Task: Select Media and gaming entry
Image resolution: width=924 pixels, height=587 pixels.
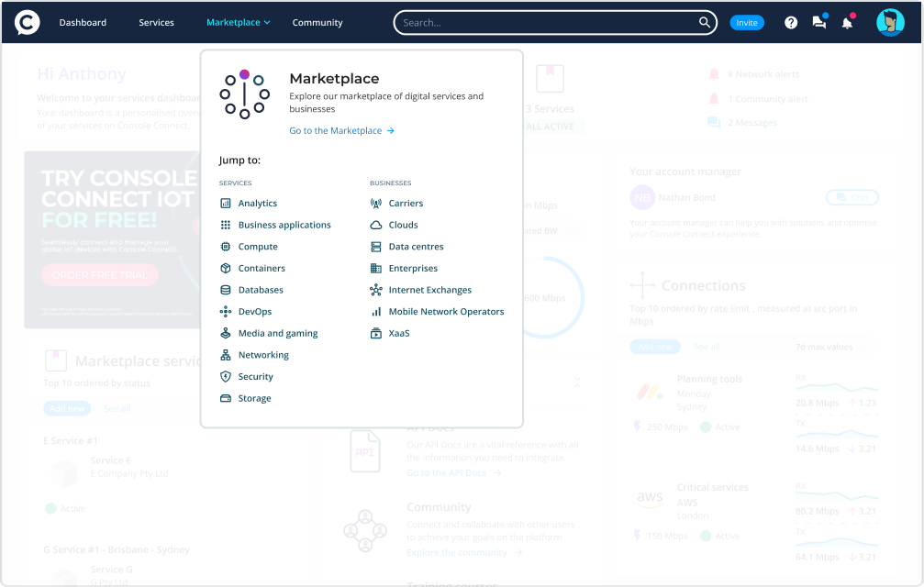Action: (277, 333)
